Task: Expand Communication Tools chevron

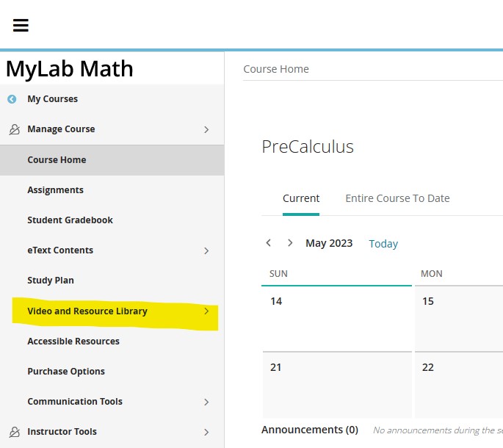Action: point(206,402)
